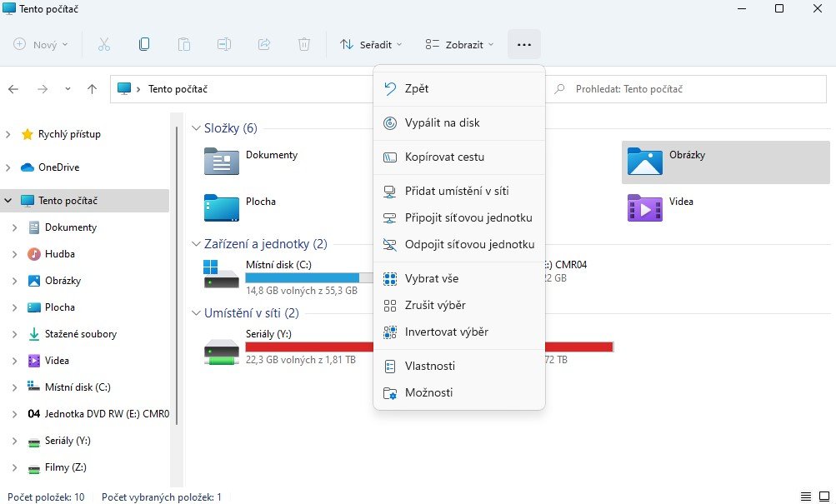Collapse the Složky (6) group
Image resolution: width=836 pixels, height=504 pixels.
pos(196,127)
